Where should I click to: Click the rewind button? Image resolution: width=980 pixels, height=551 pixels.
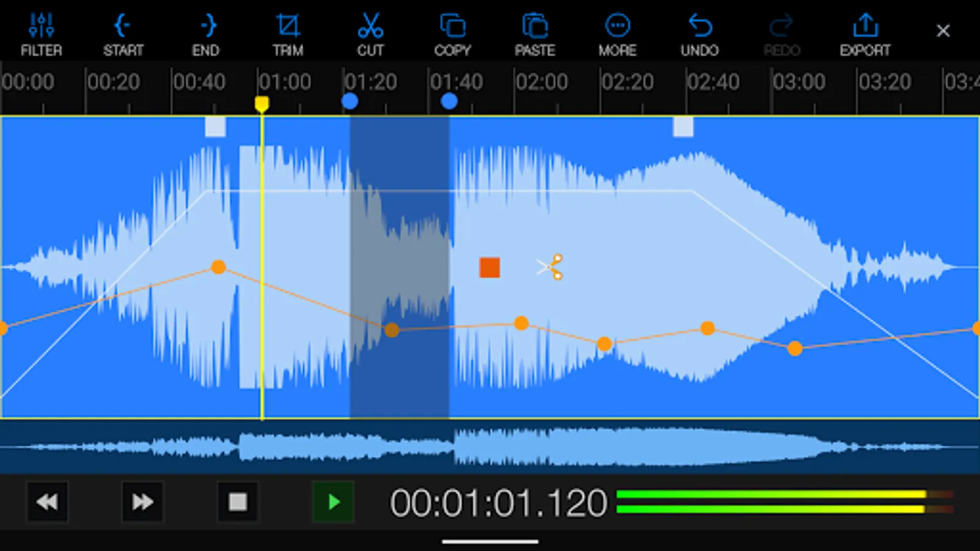click(x=47, y=502)
